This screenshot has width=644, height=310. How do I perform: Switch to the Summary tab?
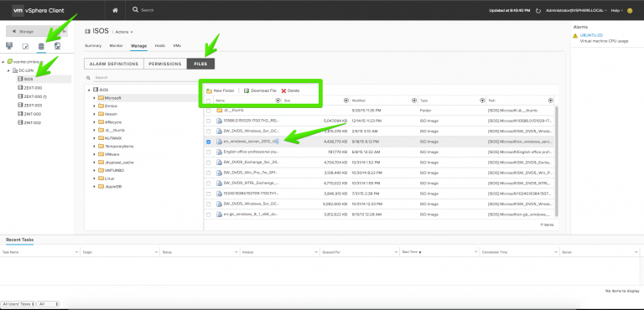(93, 45)
